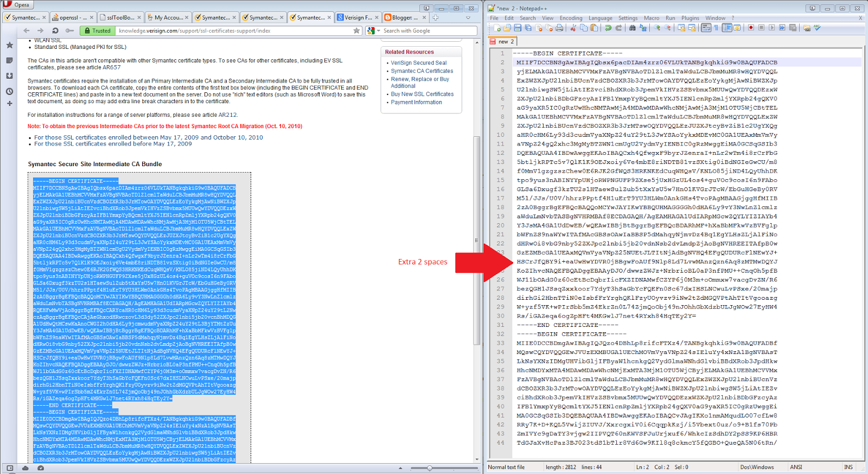
Task: Click the Zoom In icon in Notepad++
Action: pos(657,28)
